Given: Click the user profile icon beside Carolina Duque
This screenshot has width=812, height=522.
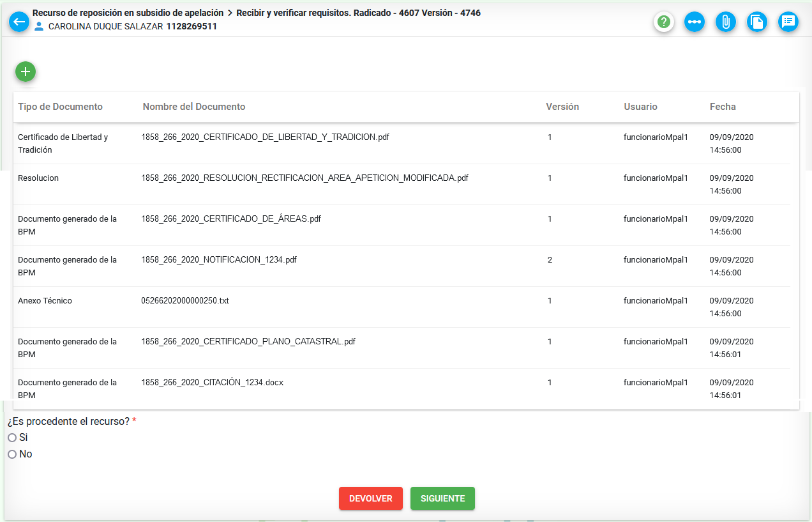Looking at the screenshot, I should coord(39,26).
